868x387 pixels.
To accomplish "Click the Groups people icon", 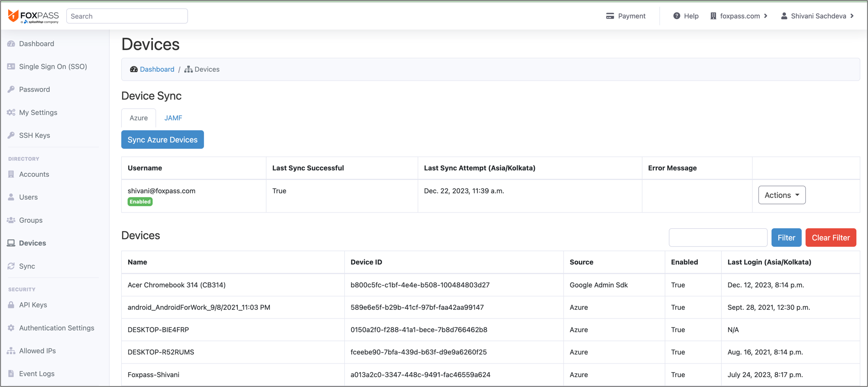I will pyautogui.click(x=11, y=220).
